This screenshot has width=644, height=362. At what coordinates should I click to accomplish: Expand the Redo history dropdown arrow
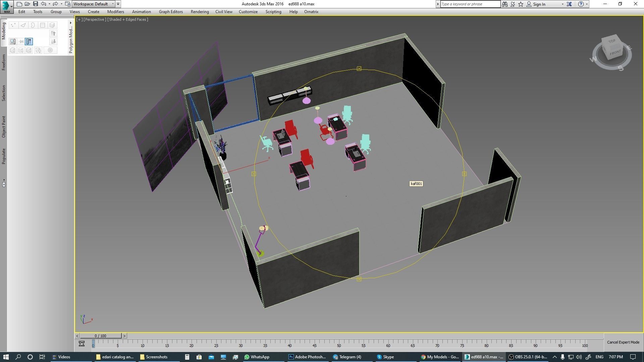point(61,4)
